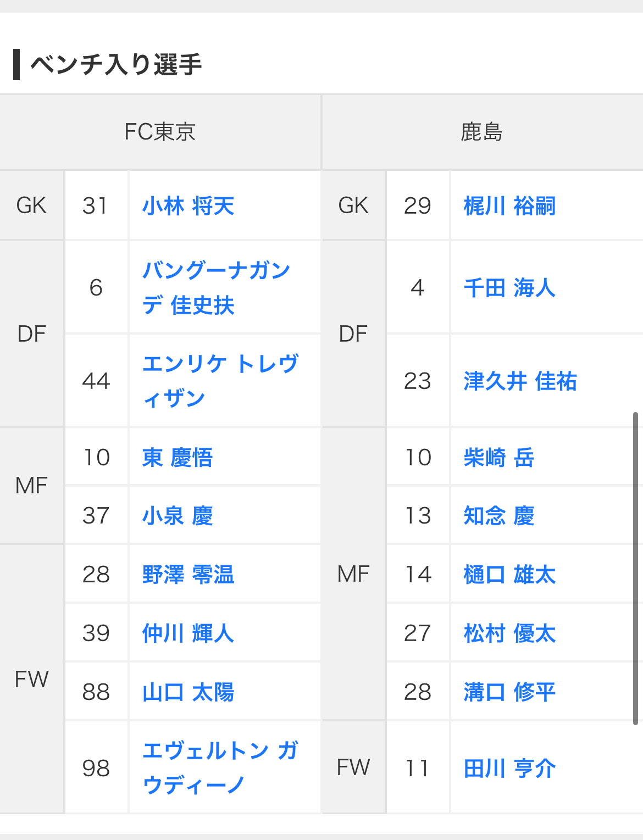The height and width of the screenshot is (840, 643).
Task: Click defender 千田 海人 link
Action: (x=509, y=287)
